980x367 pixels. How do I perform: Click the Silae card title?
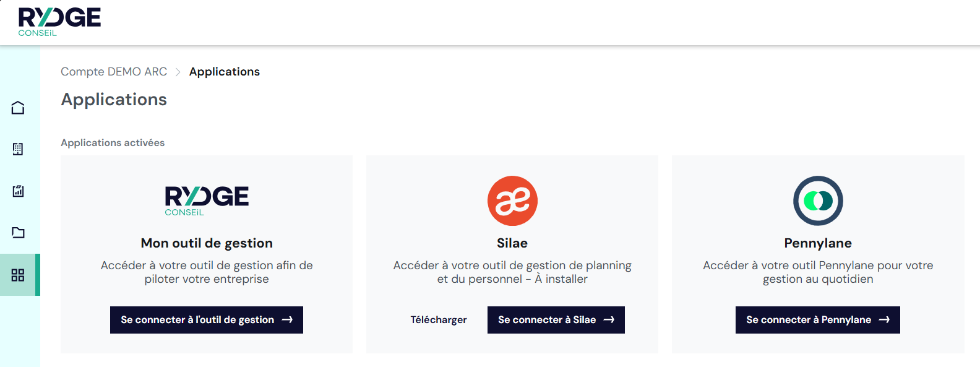pos(512,243)
